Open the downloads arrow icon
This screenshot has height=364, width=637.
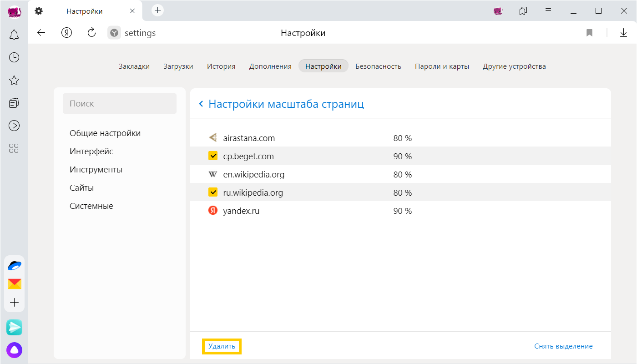point(623,33)
